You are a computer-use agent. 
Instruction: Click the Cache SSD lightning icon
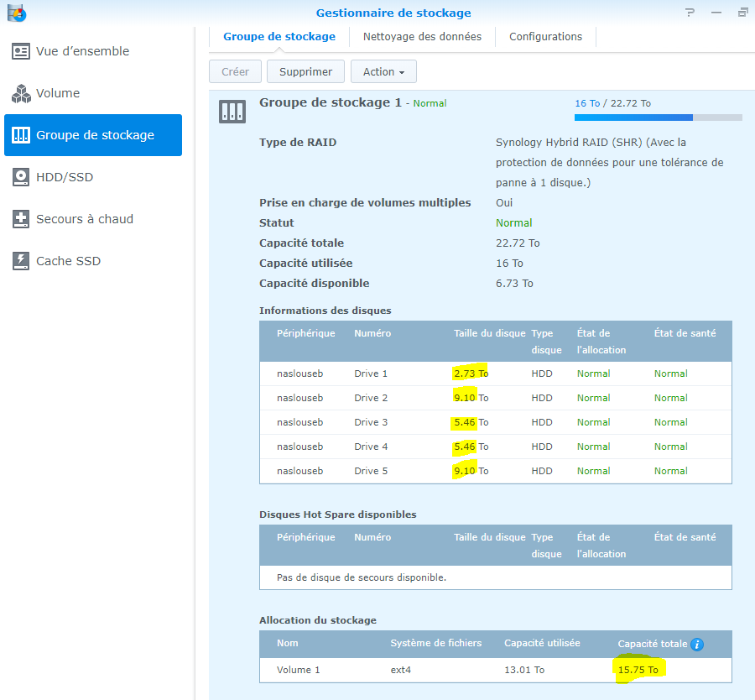pos(21,261)
